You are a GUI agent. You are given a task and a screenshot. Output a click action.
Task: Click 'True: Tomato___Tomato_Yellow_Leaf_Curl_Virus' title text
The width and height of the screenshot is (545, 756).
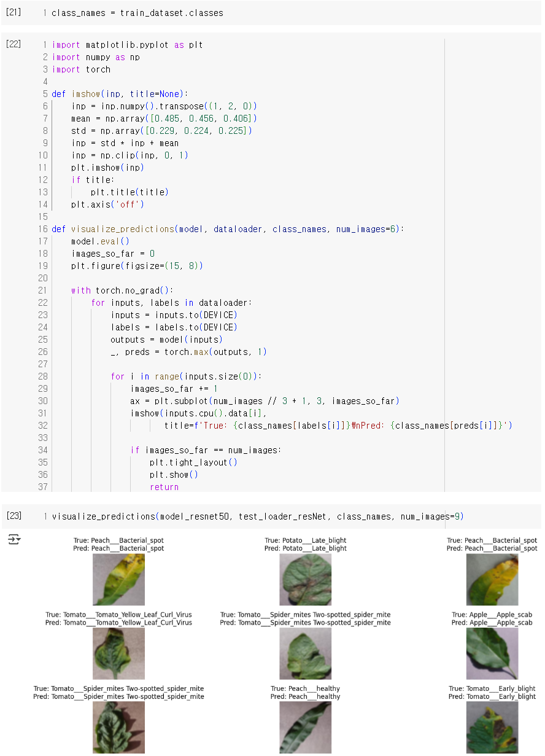click(x=118, y=615)
